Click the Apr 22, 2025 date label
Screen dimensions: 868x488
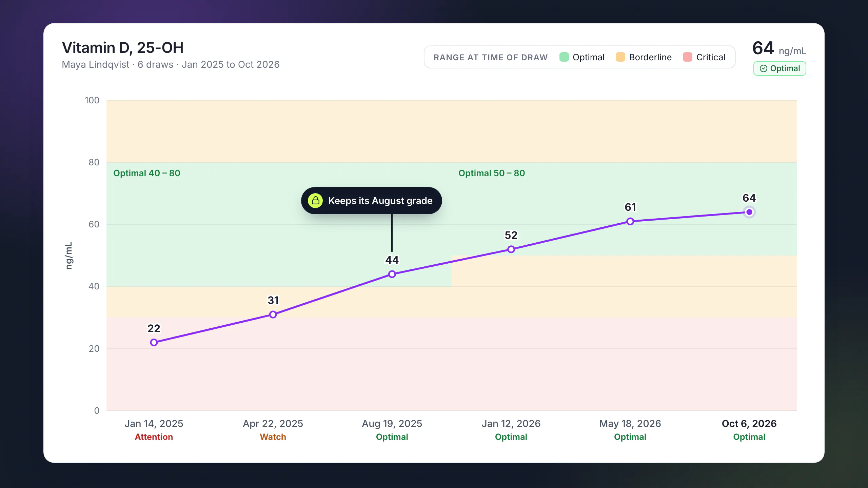pos(273,424)
